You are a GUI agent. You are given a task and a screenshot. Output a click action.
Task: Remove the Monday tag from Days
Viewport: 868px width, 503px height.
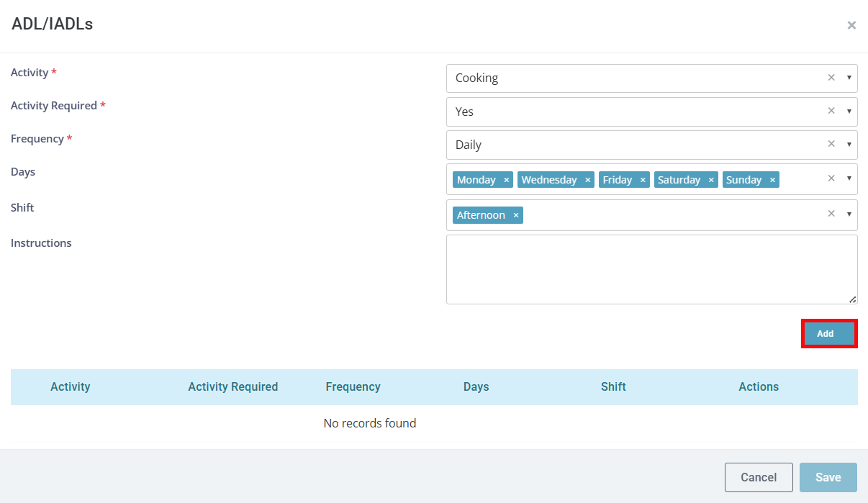pyautogui.click(x=506, y=180)
